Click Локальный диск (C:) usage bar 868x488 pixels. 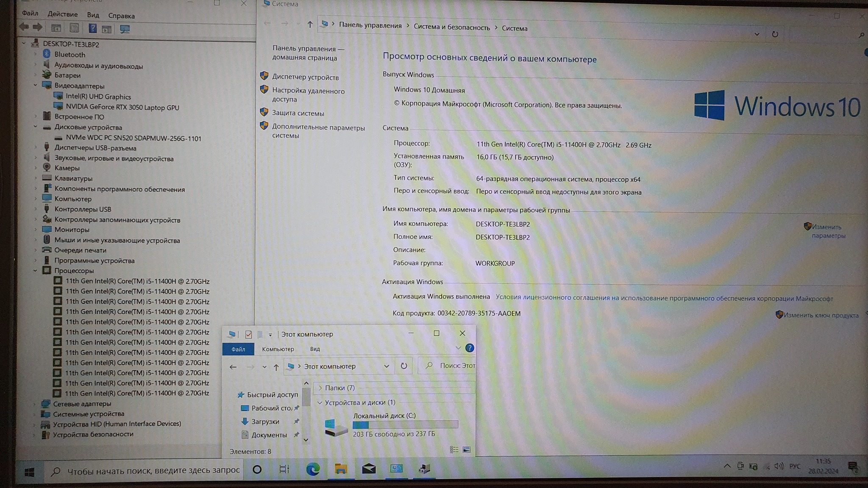(405, 425)
